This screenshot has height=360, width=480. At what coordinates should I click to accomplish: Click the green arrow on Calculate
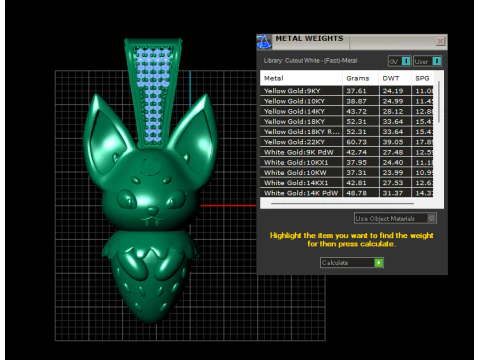click(379, 263)
